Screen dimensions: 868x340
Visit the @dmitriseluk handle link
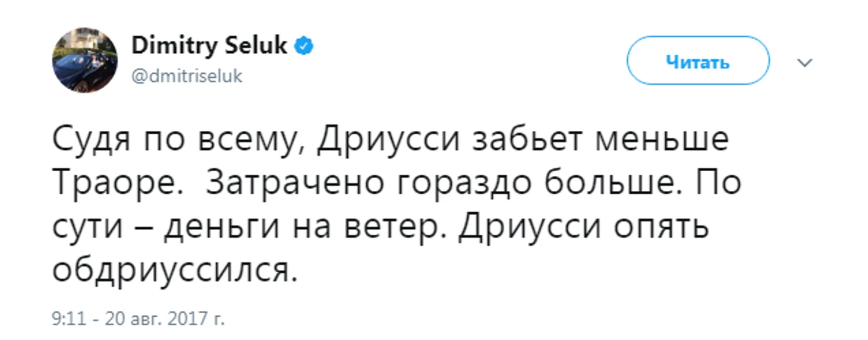click(x=187, y=77)
